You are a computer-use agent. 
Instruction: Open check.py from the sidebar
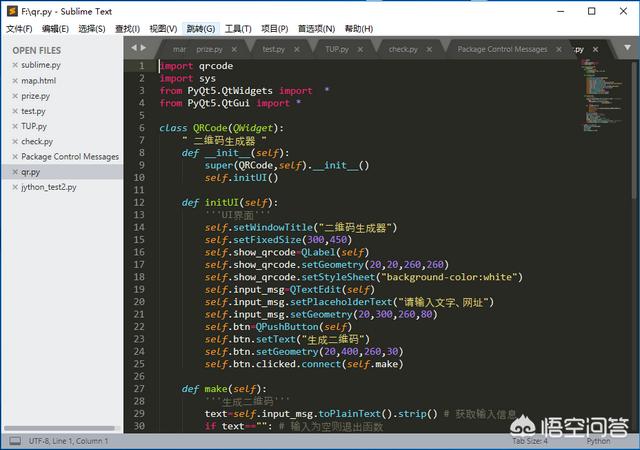(x=37, y=142)
